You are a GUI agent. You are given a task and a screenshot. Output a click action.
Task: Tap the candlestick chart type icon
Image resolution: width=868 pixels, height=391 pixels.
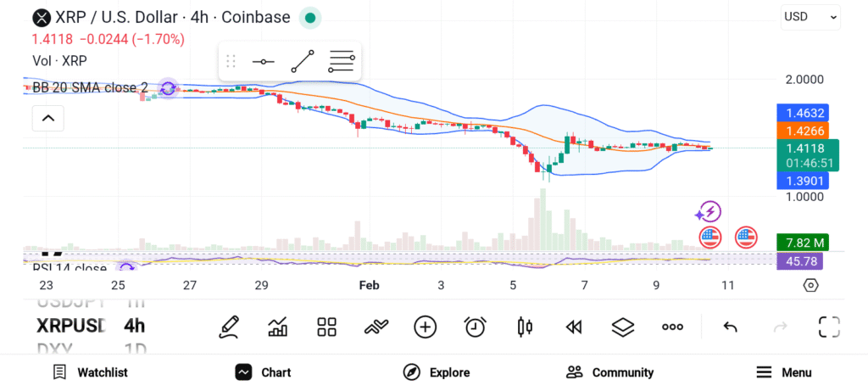pyautogui.click(x=524, y=327)
